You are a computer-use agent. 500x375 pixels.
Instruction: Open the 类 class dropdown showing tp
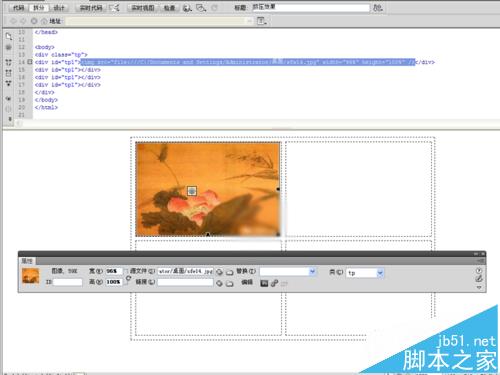pos(380,273)
